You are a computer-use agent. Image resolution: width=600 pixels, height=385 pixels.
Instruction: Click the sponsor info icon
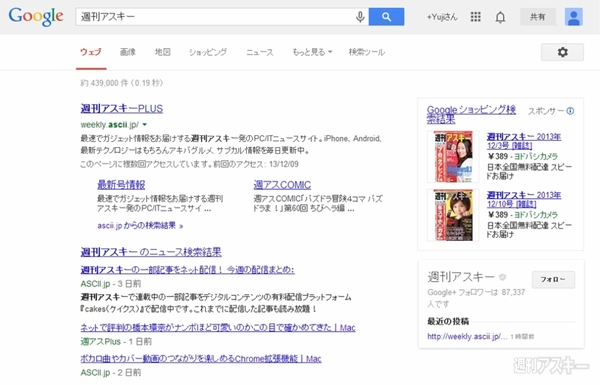[x=570, y=111]
